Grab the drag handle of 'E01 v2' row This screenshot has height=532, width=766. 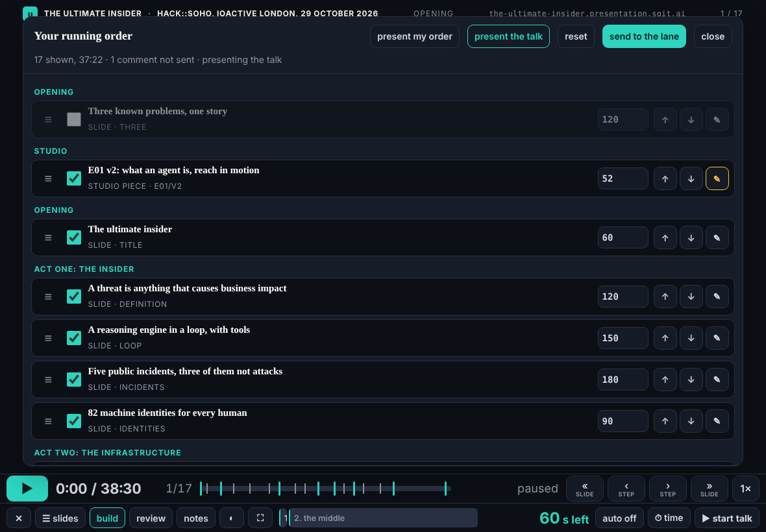pos(48,178)
